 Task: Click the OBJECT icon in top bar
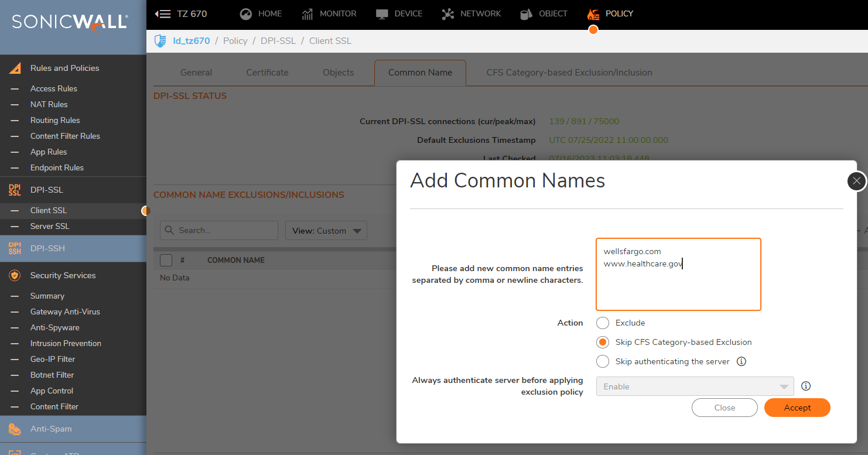tap(526, 14)
